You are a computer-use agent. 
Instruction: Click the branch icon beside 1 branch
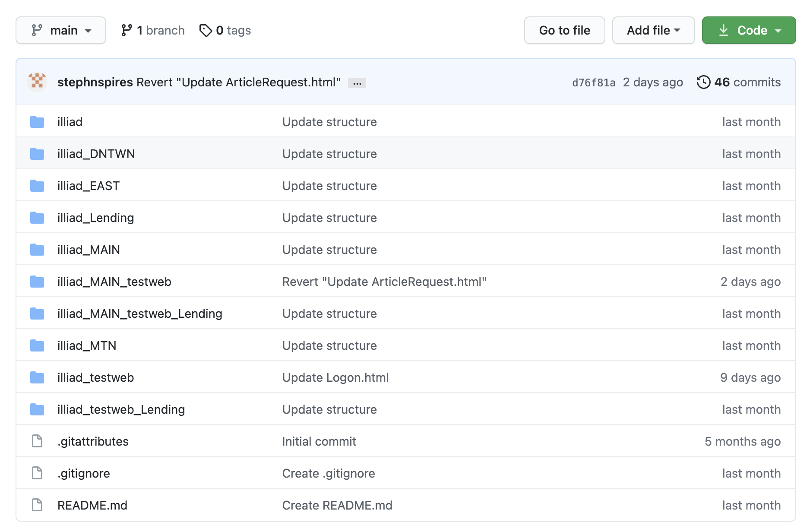pos(127,30)
